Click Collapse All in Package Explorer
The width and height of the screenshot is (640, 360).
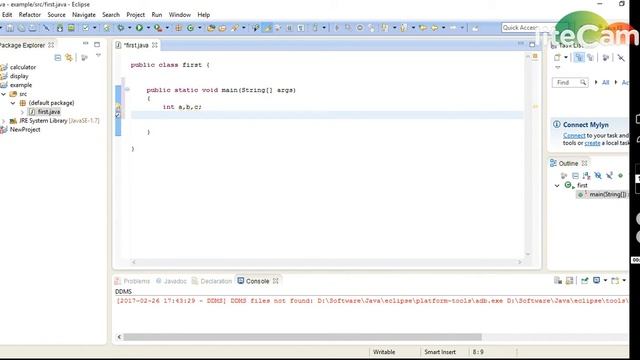[x=58, y=58]
